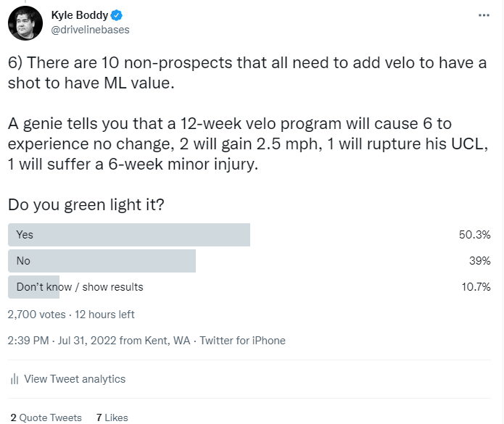This screenshot has height=424, width=504.
Task: View the 2 Quote Tweets
Action: [x=46, y=417]
